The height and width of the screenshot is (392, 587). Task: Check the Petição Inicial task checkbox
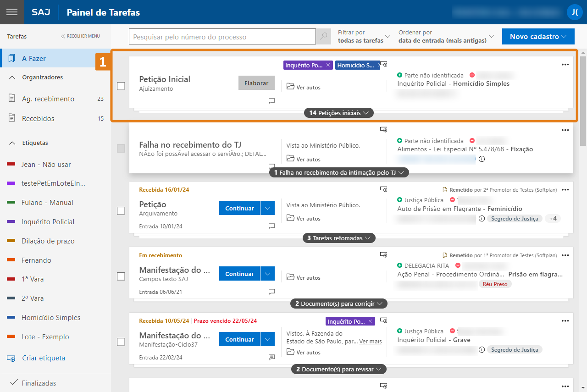tap(121, 86)
